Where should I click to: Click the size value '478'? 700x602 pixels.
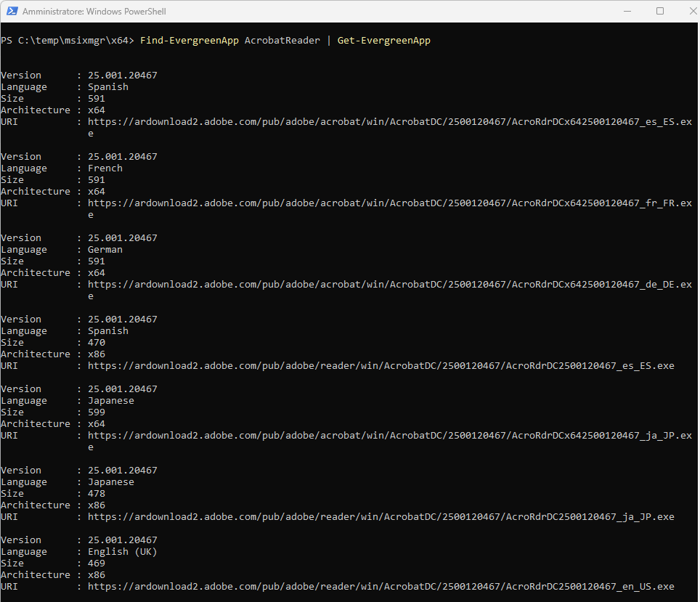97,493
